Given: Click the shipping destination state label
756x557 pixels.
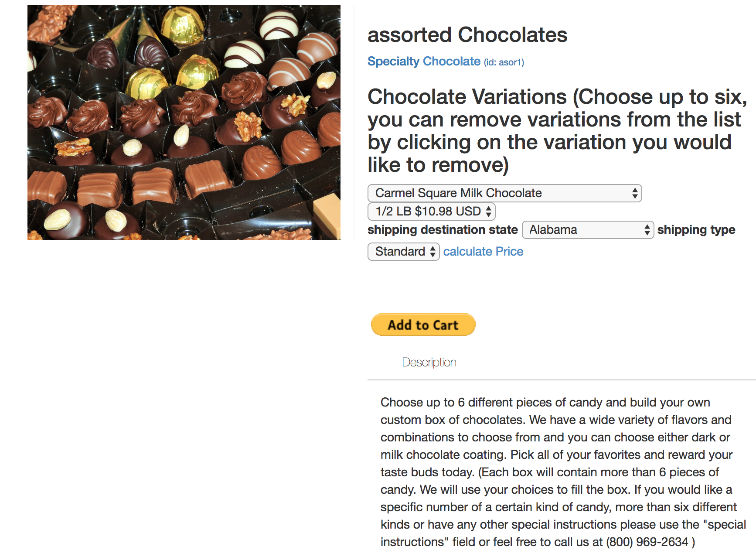Looking at the screenshot, I should tap(442, 230).
